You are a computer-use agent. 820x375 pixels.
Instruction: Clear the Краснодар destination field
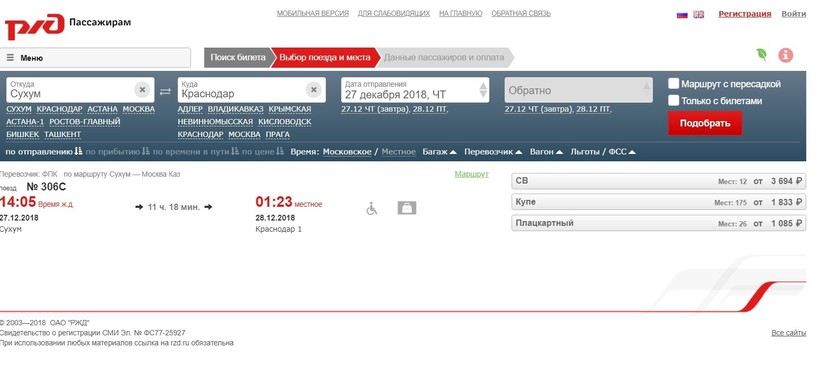pyautogui.click(x=313, y=90)
